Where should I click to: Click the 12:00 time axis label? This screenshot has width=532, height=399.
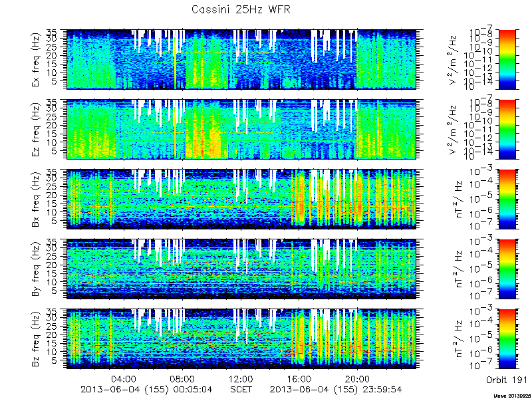pos(241,378)
